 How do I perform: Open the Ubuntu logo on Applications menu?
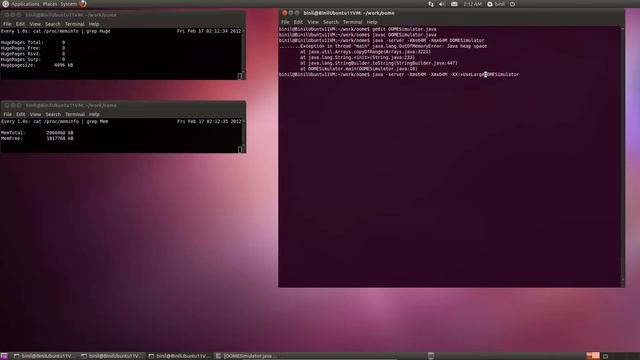point(6,4)
